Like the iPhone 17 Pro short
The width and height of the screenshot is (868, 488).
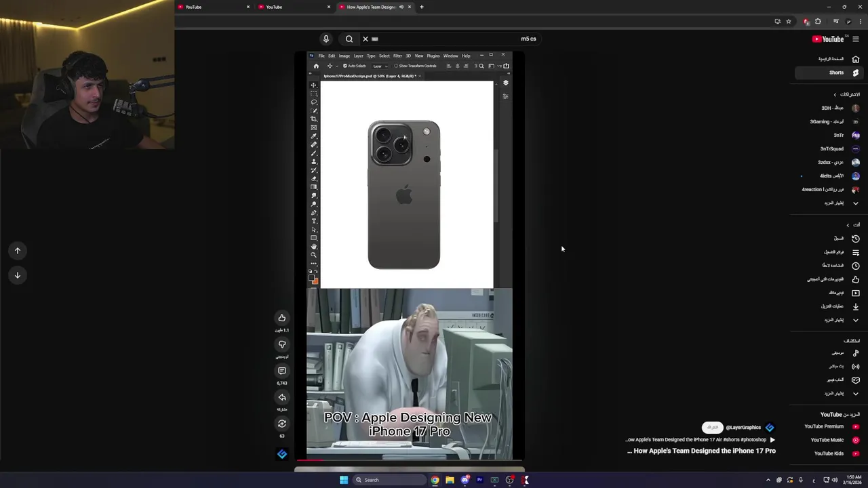coord(282,318)
